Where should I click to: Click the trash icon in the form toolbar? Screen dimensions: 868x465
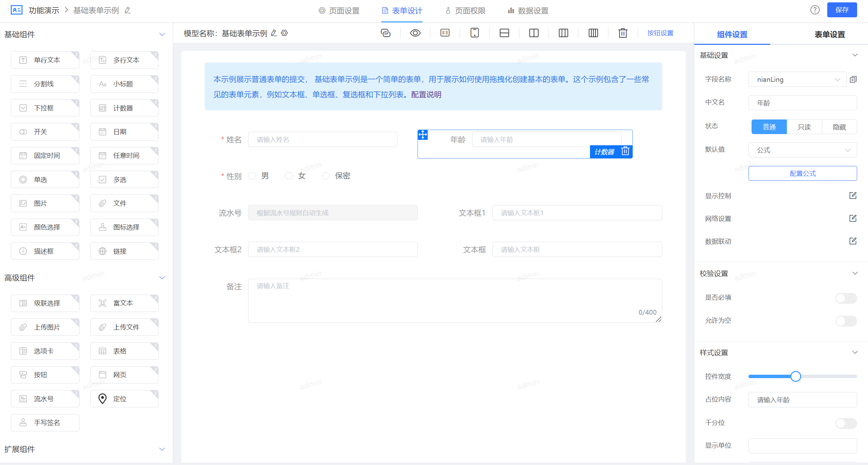click(x=623, y=33)
